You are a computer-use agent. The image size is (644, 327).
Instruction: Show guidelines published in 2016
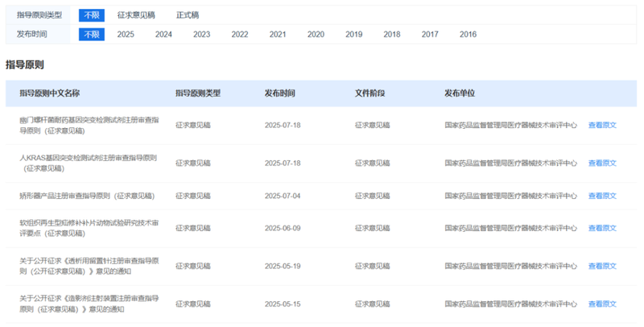tap(468, 34)
